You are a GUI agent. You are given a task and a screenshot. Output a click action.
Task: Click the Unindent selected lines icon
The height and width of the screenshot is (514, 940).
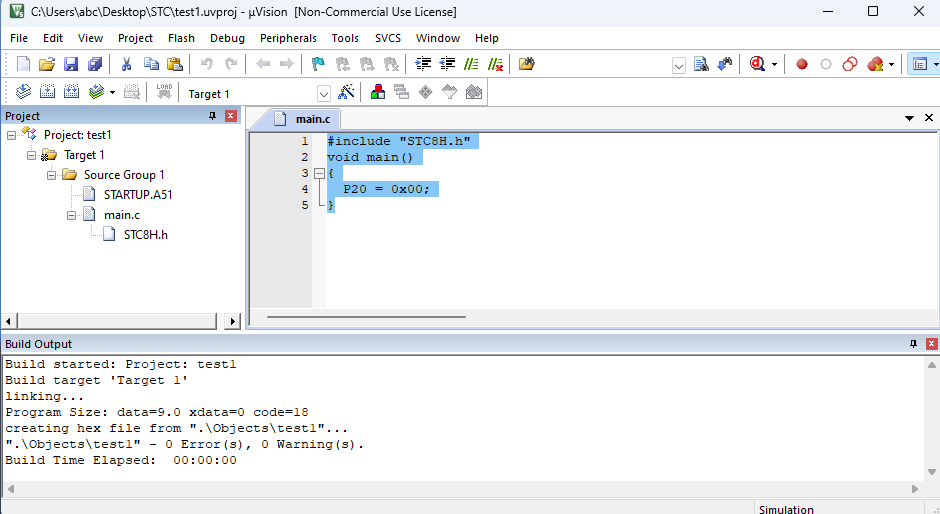coord(447,64)
